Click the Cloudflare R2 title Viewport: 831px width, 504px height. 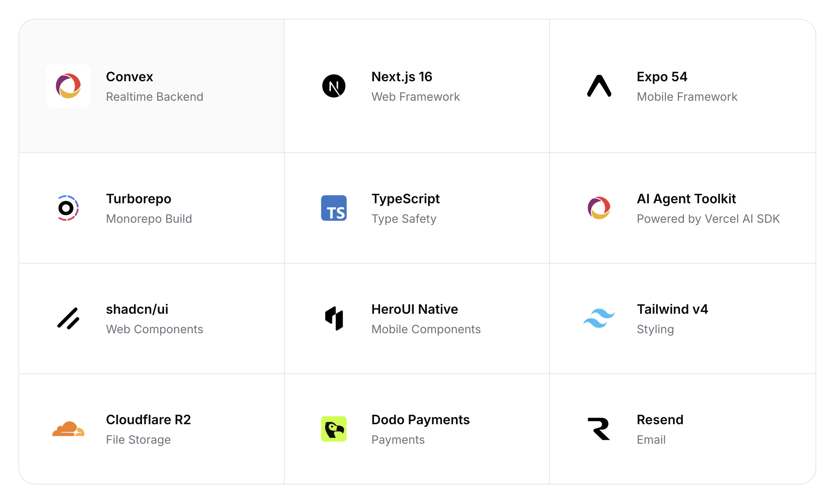click(148, 420)
